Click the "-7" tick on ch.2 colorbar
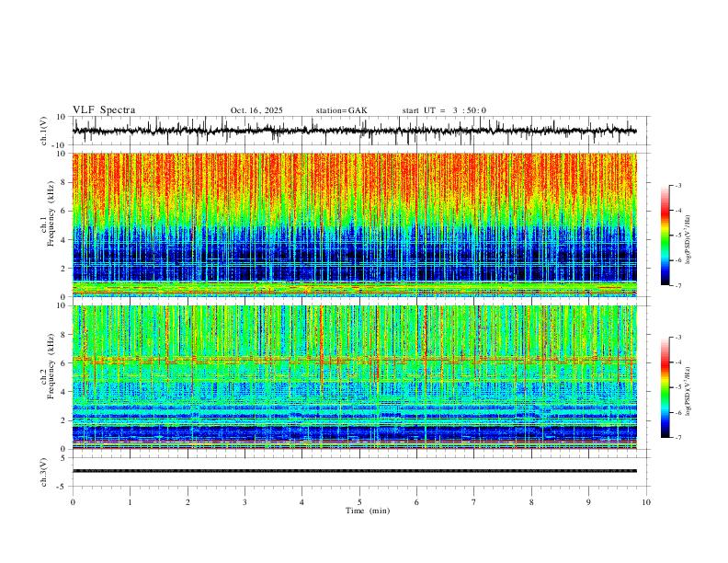Image resolution: width=728 pixels, height=563 pixels. pos(677,438)
